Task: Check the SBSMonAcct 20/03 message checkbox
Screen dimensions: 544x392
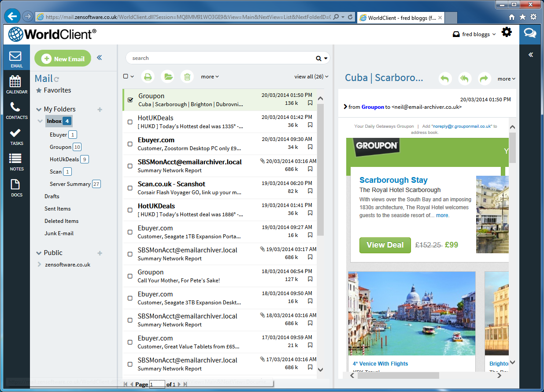Action: point(130,166)
